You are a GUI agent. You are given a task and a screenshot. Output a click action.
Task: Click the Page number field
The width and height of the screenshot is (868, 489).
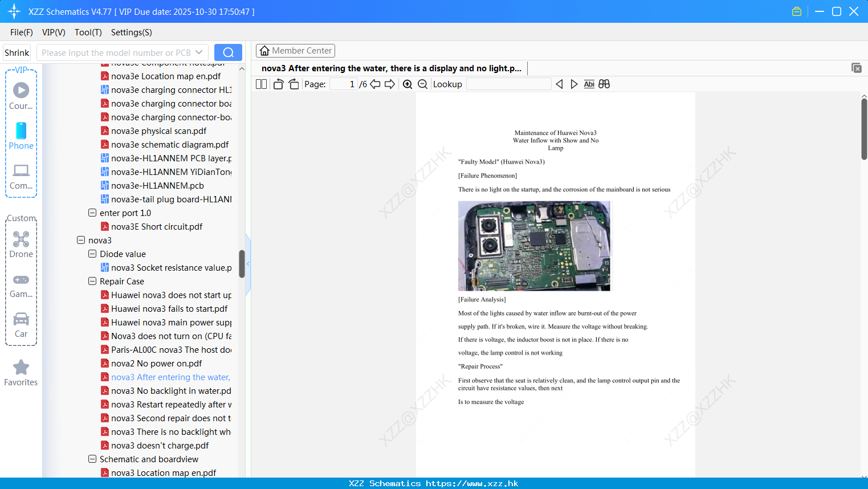click(x=343, y=84)
